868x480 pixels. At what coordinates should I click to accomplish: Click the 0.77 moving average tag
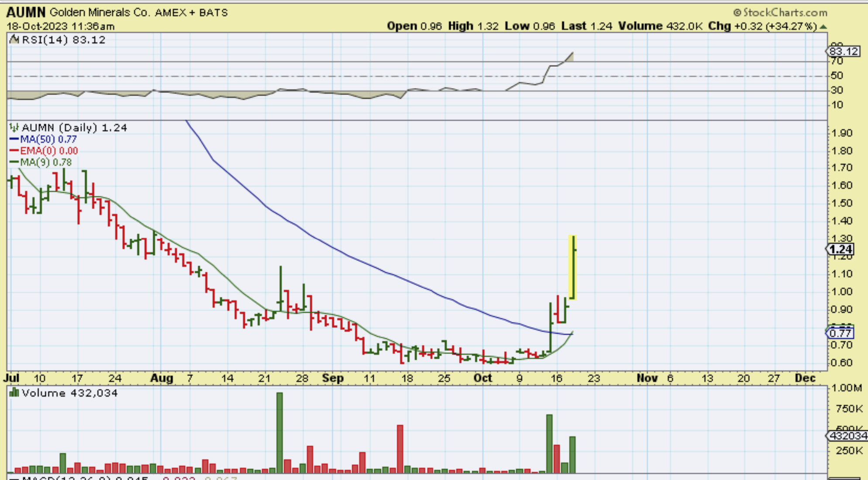click(840, 333)
